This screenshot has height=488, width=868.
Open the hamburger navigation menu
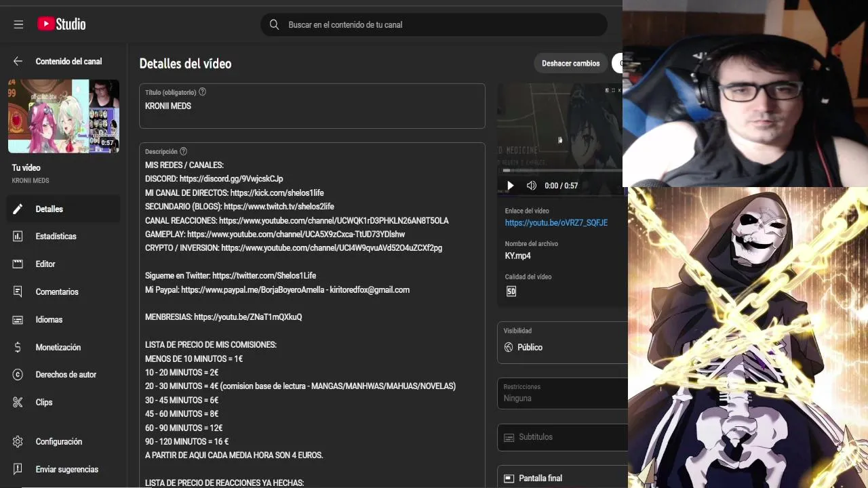pos(18,24)
